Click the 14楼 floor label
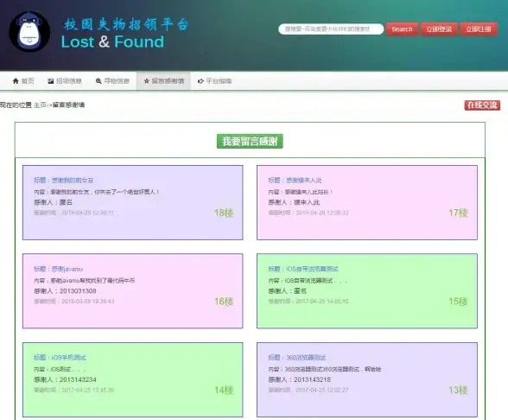The width and height of the screenshot is (508, 420). point(224,391)
